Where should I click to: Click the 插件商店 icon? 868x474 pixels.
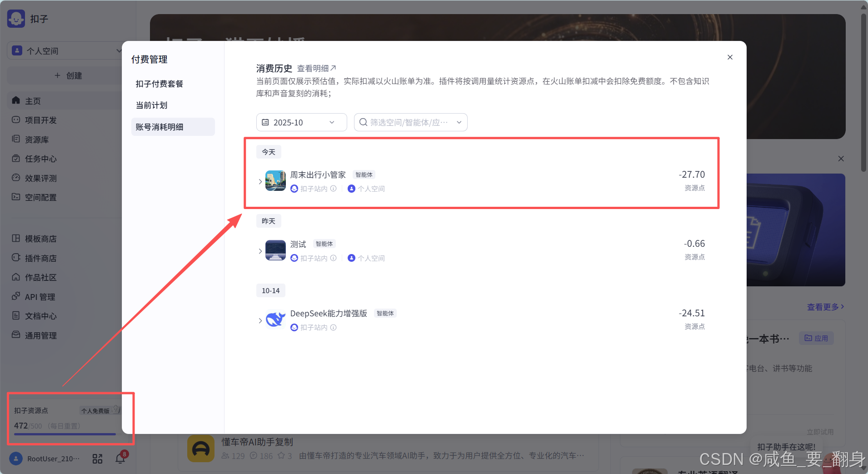pos(16,258)
